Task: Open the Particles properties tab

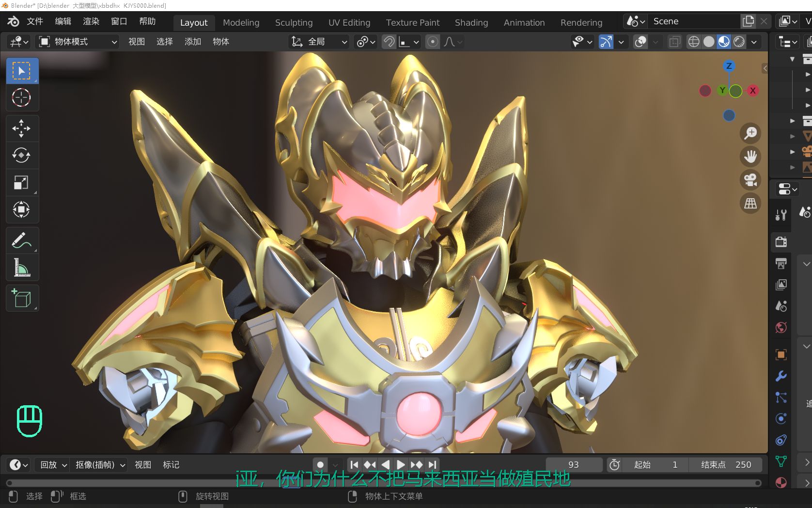Action: point(781,397)
